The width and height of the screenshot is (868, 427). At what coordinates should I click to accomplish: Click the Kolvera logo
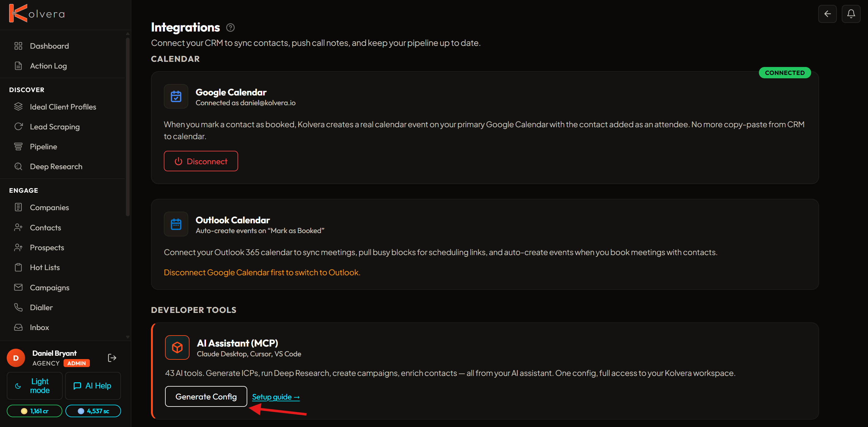pos(37,13)
